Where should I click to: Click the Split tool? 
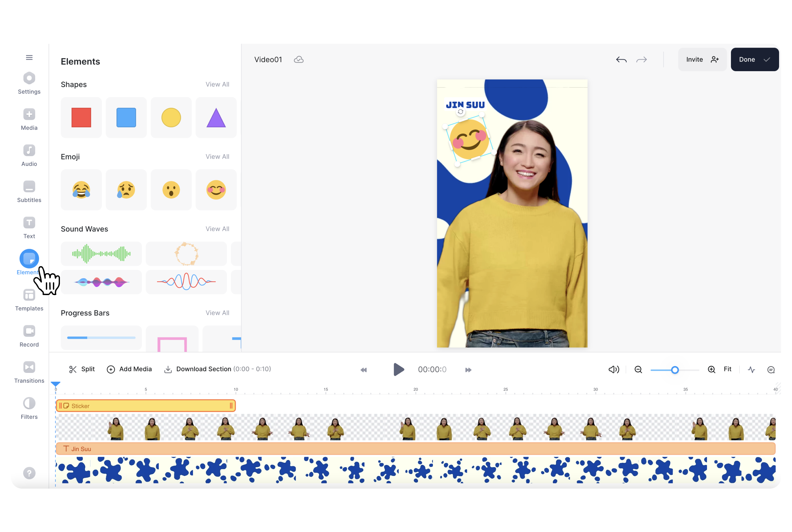click(82, 369)
